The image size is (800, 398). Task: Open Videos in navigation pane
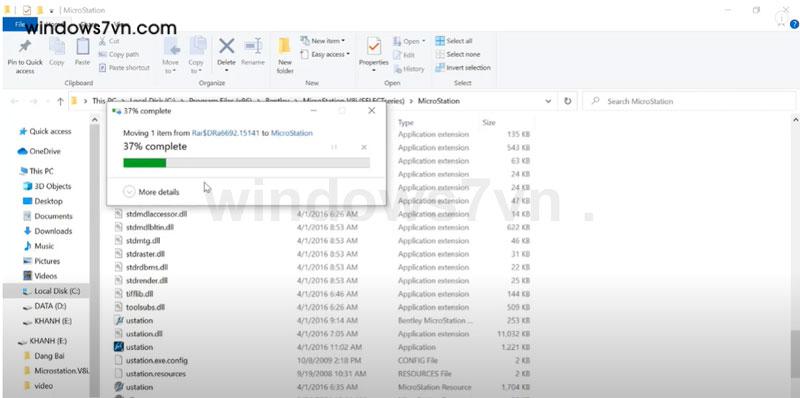tap(40, 276)
